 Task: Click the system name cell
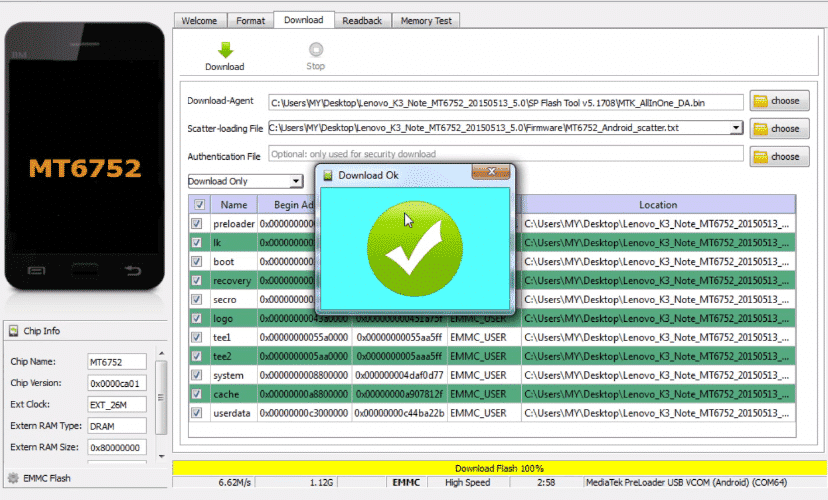point(234,375)
